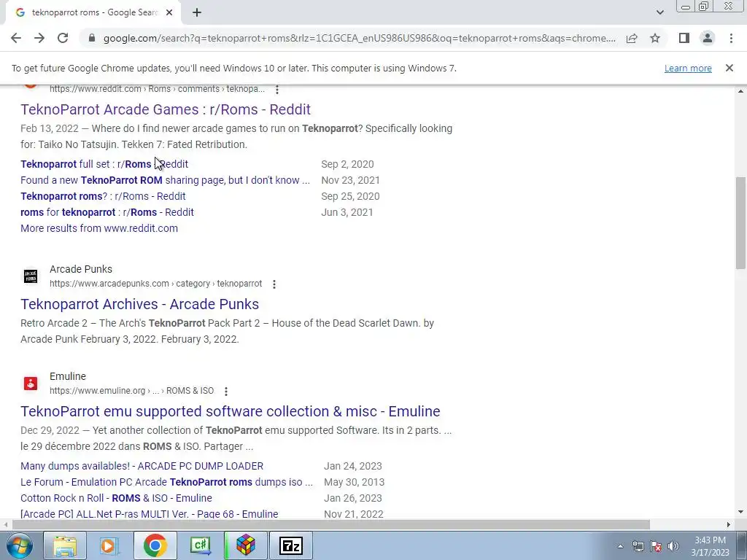This screenshot has width=747, height=560.
Task: Open Chrome's three-dot menu
Action: [731, 38]
